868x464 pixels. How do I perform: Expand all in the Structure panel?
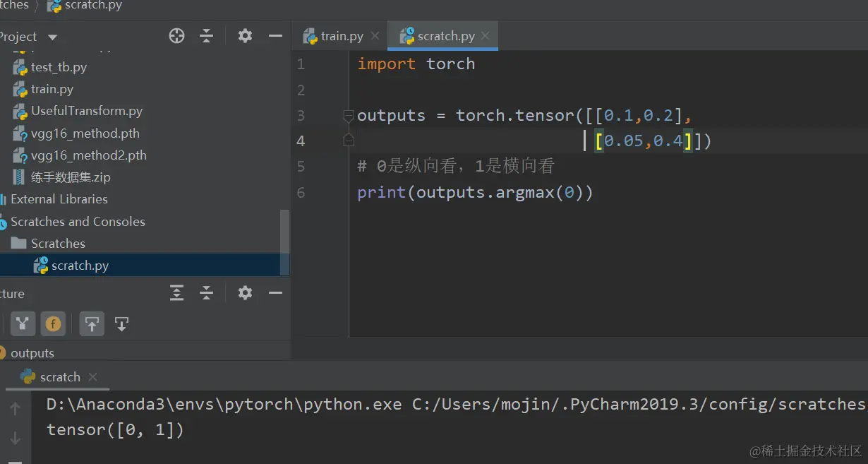pos(176,293)
